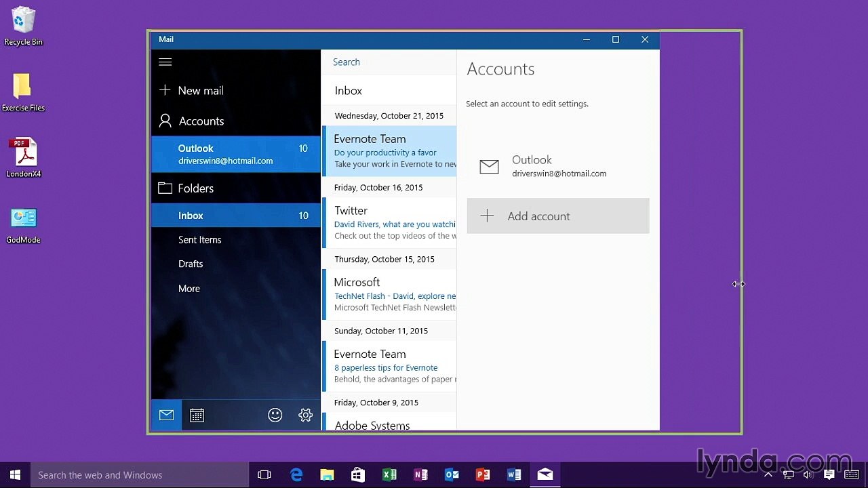Open Microsoft TechNet Flash email

(x=389, y=295)
